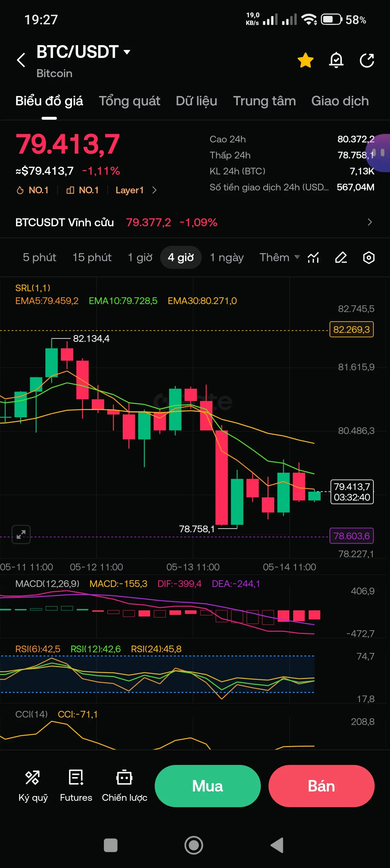390x868 pixels.
Task: Tap the CCI(14) indicator label
Action: point(32,714)
